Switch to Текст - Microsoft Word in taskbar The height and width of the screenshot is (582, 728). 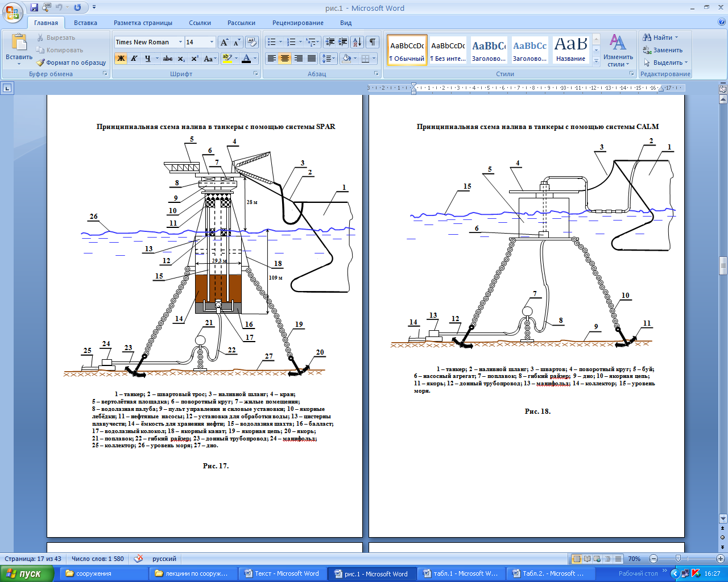click(282, 573)
